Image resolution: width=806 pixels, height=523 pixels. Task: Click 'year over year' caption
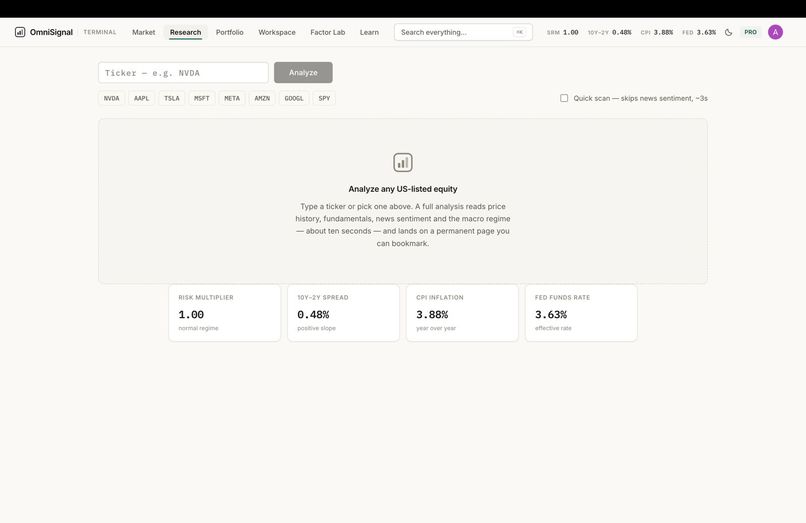(436, 328)
